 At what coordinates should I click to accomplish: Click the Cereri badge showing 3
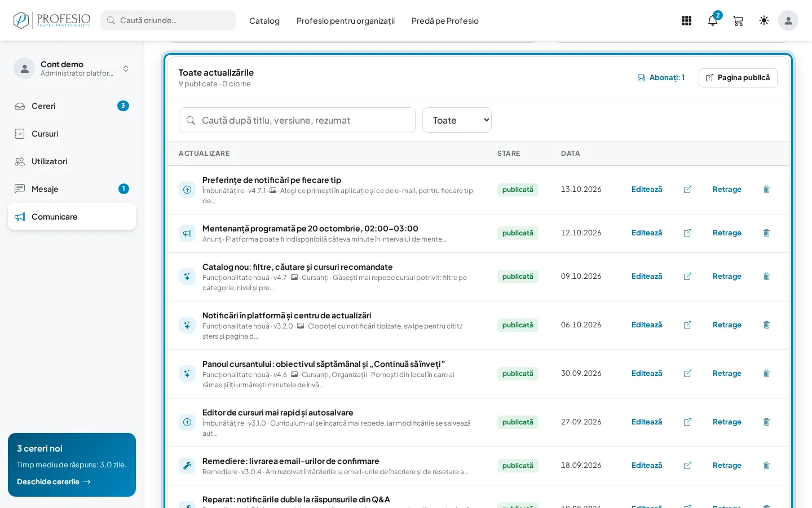coord(123,106)
